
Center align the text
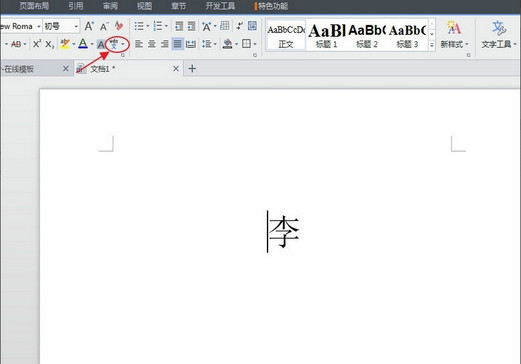[152, 44]
